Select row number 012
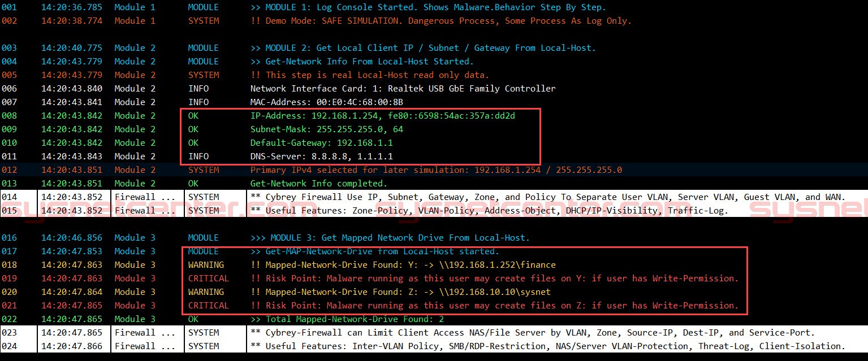This screenshot has height=361, width=868. 10,170
